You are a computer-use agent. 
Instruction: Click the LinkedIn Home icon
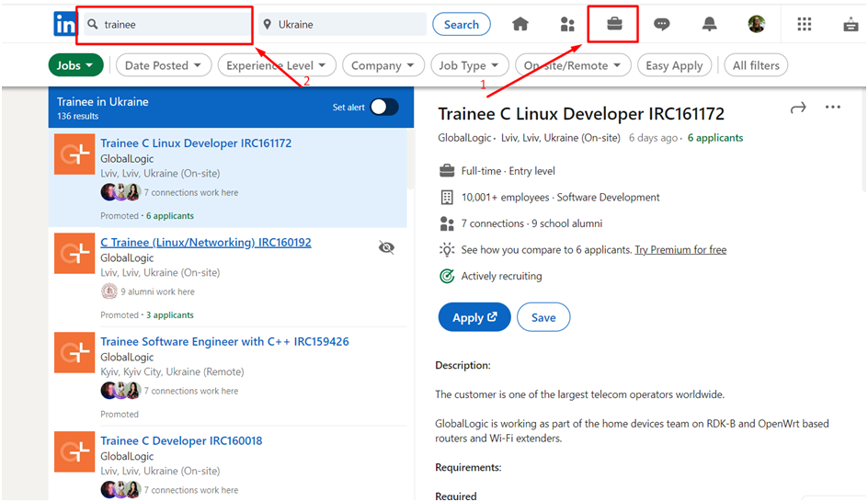pos(520,25)
